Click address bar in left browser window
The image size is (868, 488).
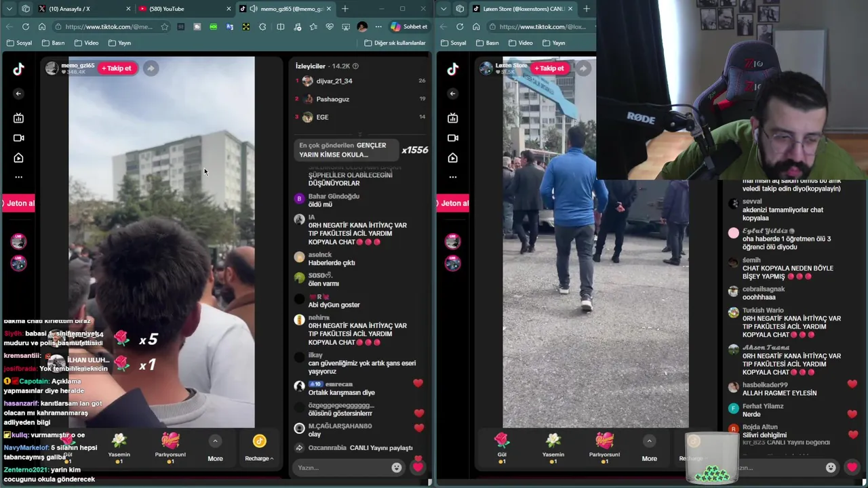(112, 26)
